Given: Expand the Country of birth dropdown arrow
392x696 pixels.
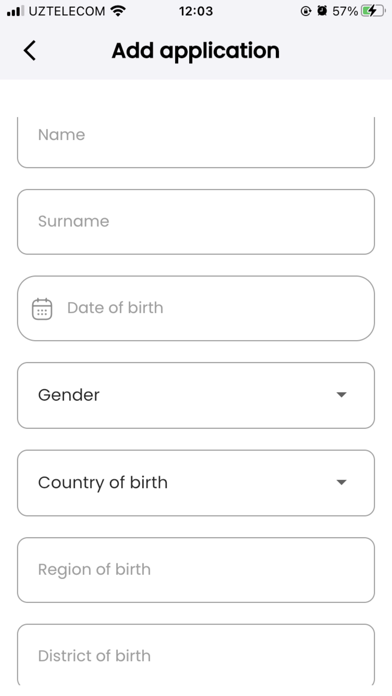Looking at the screenshot, I should click(341, 482).
